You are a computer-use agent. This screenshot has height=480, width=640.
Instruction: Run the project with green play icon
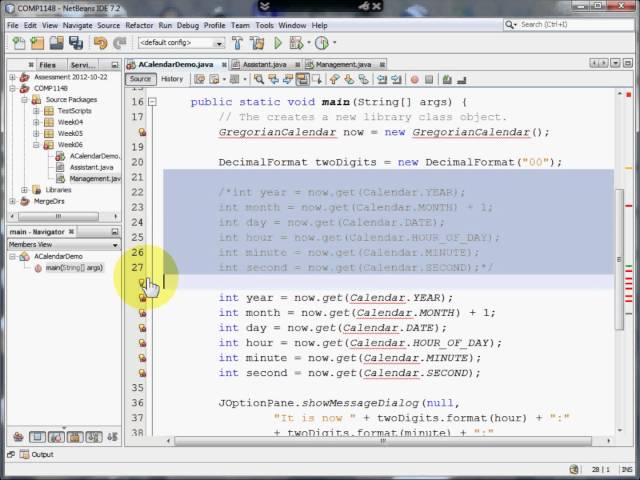tap(278, 42)
